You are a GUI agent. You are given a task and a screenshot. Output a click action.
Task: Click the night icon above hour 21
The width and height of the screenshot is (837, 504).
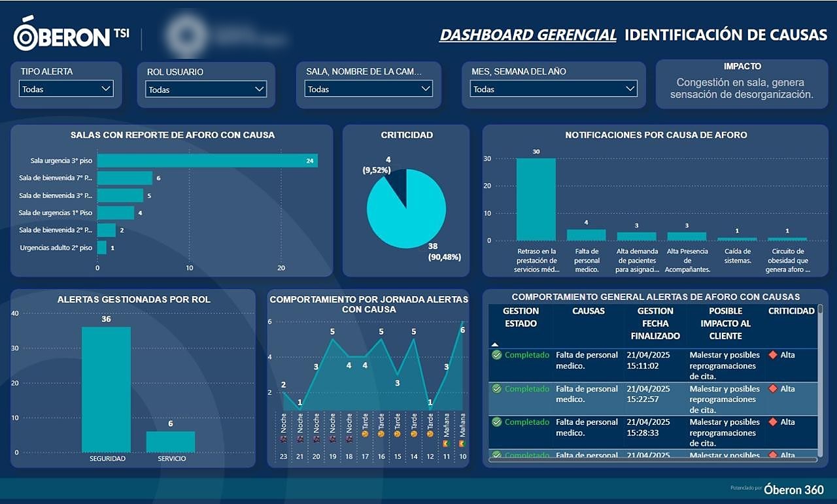(300, 440)
